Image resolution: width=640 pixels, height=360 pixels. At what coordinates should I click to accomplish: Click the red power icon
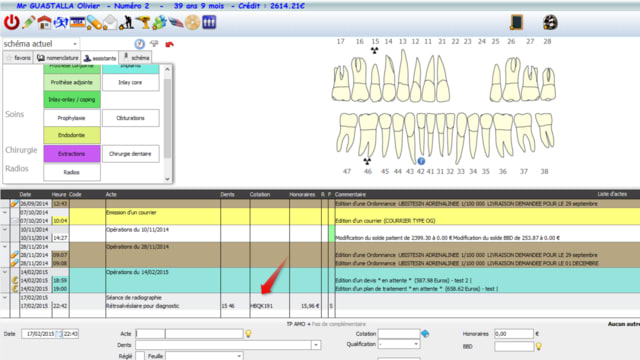pos(11,22)
